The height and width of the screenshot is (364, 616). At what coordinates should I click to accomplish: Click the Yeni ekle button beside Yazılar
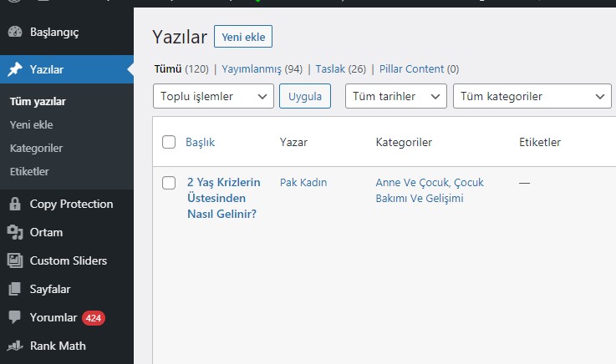pos(243,37)
